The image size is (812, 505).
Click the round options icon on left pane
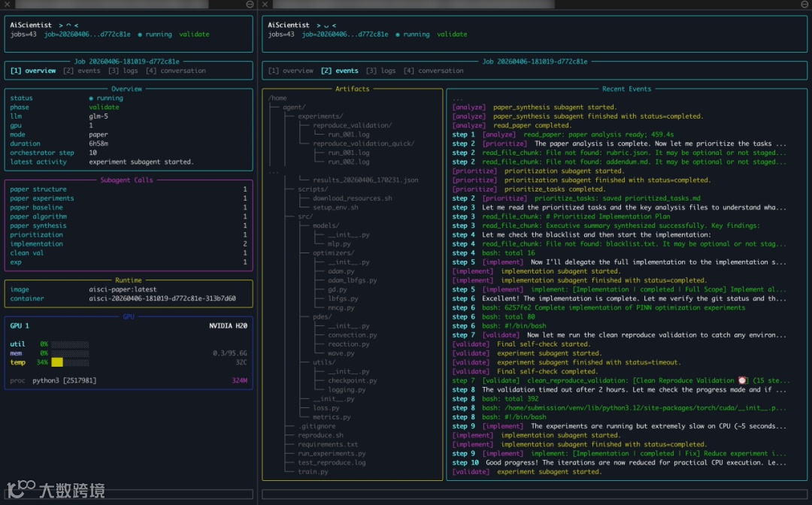250,5
